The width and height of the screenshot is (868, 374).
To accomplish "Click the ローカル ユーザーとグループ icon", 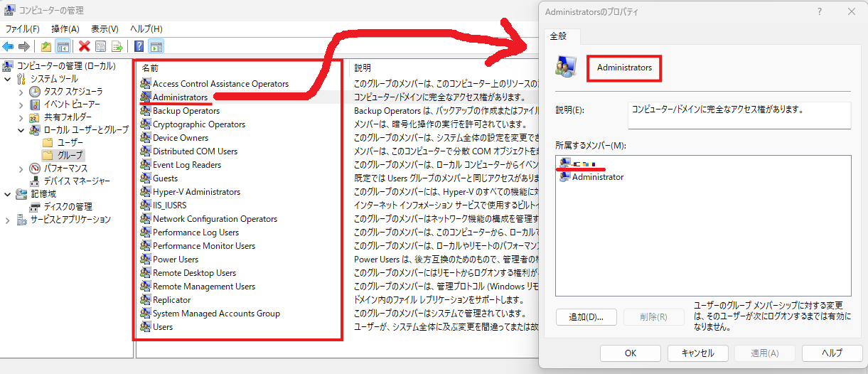I will pos(35,129).
